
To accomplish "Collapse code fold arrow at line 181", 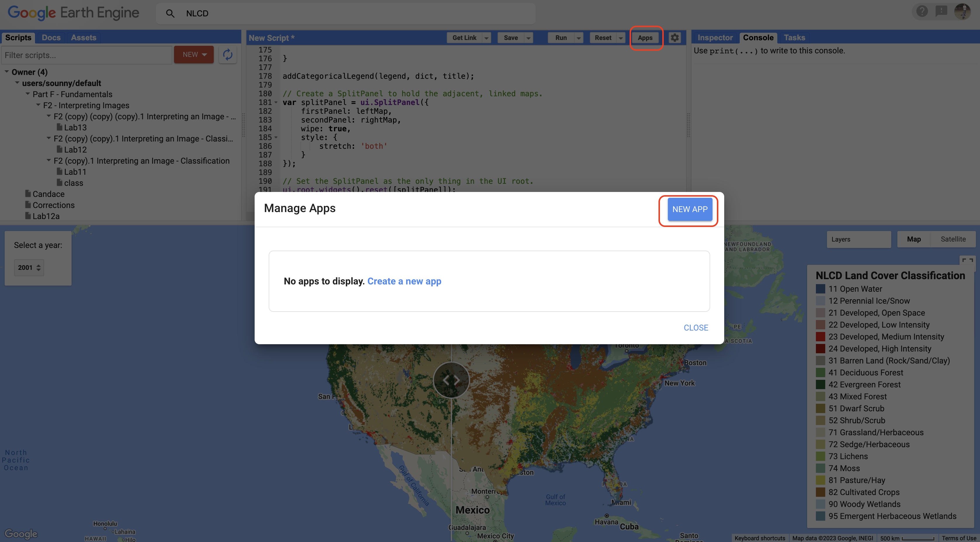I will [276, 102].
